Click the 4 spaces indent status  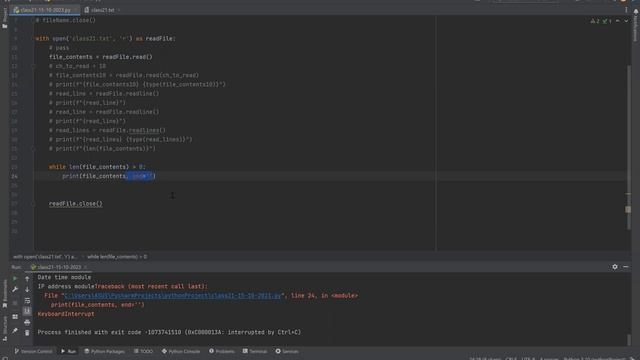tap(549, 358)
